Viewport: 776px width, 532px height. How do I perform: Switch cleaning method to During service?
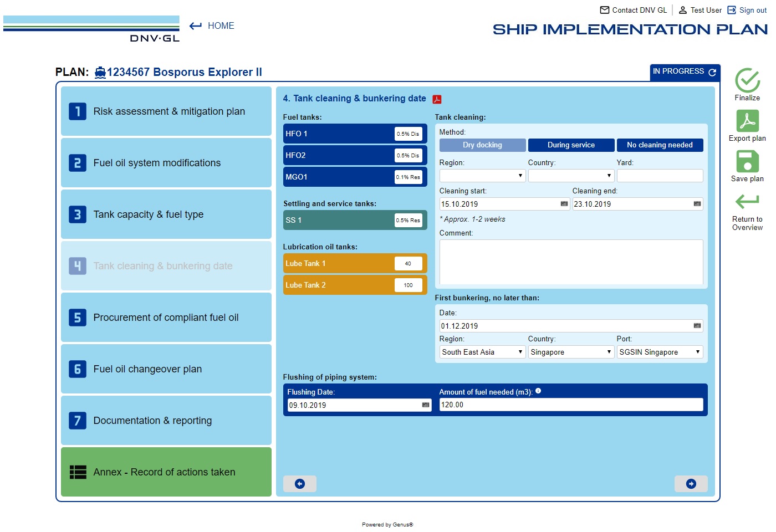point(571,145)
